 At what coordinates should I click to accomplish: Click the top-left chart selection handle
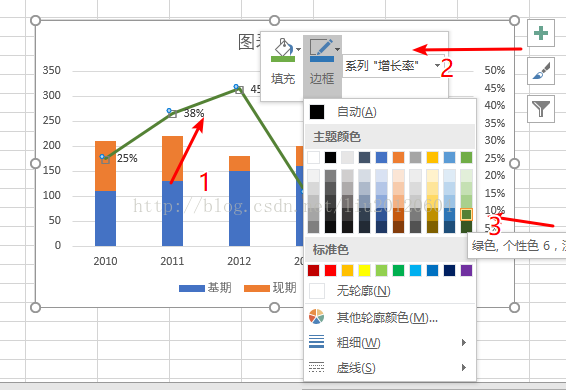pos(35,20)
